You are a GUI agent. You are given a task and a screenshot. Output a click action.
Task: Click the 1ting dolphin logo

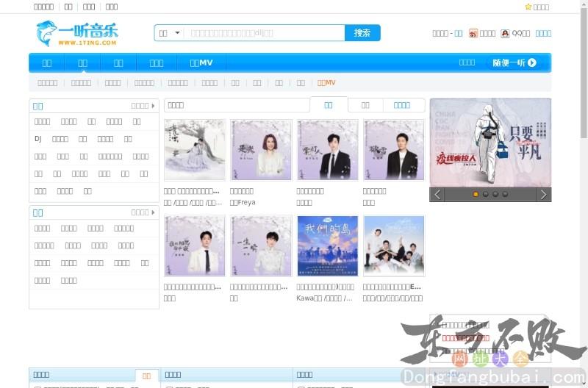click(76, 33)
